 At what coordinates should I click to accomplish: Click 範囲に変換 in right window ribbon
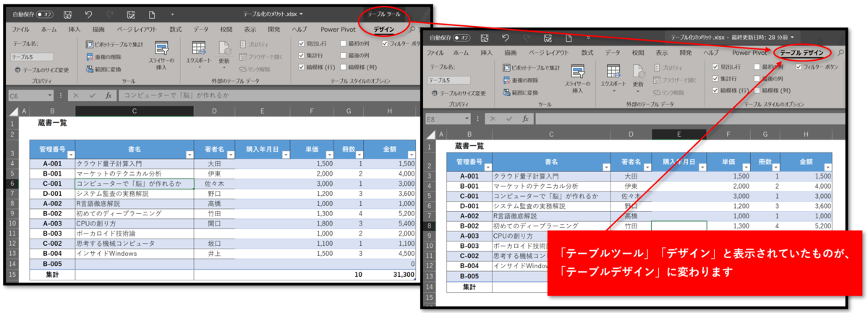pyautogui.click(x=520, y=93)
